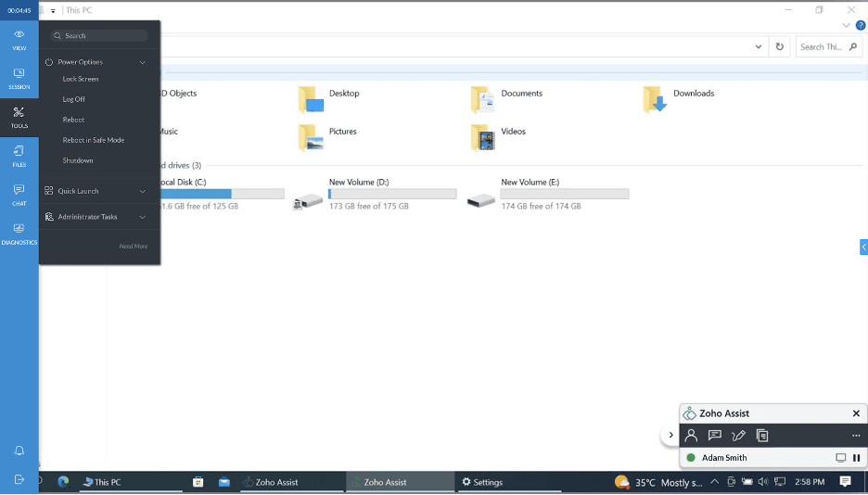The width and height of the screenshot is (868, 495).
Task: Open more options in Zoho Assist widget
Action: 856,436
